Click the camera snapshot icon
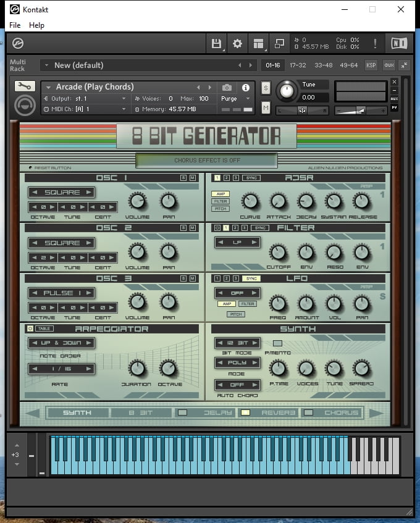 pos(227,88)
